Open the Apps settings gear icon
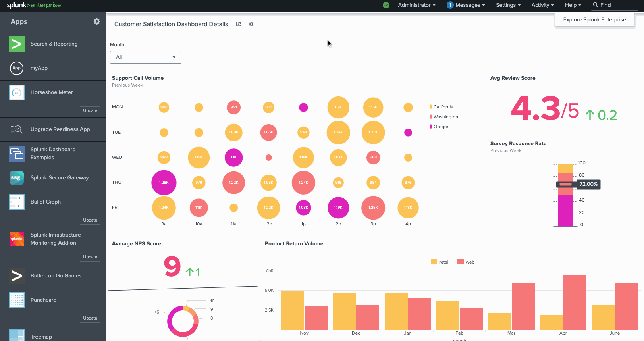 (x=97, y=21)
